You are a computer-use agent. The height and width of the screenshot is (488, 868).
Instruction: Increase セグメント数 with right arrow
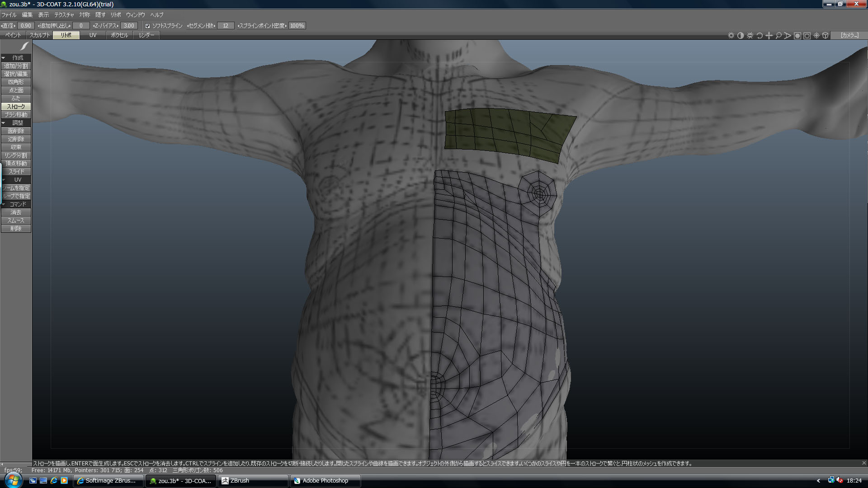point(214,26)
